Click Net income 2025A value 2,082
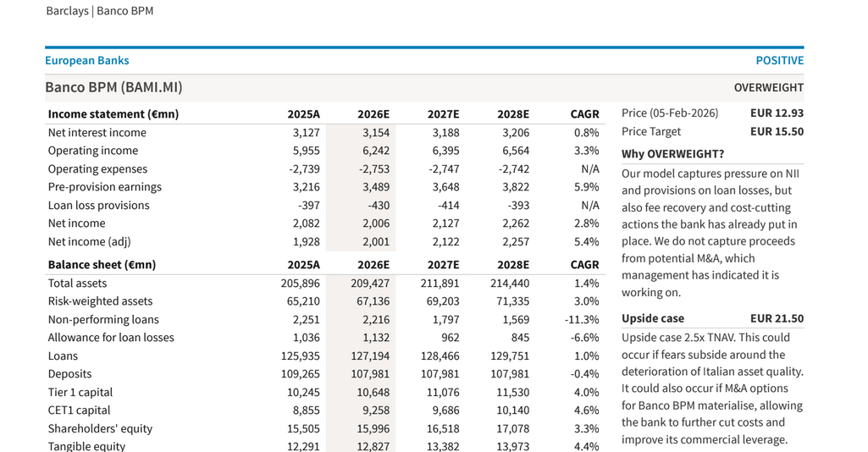This screenshot has width=868, height=452. [306, 223]
